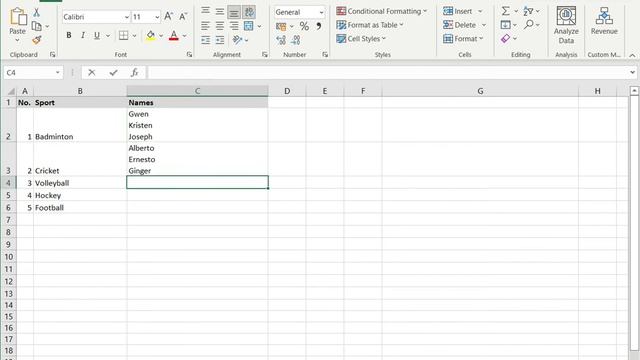Click the Middle Align icon

tap(220, 11)
